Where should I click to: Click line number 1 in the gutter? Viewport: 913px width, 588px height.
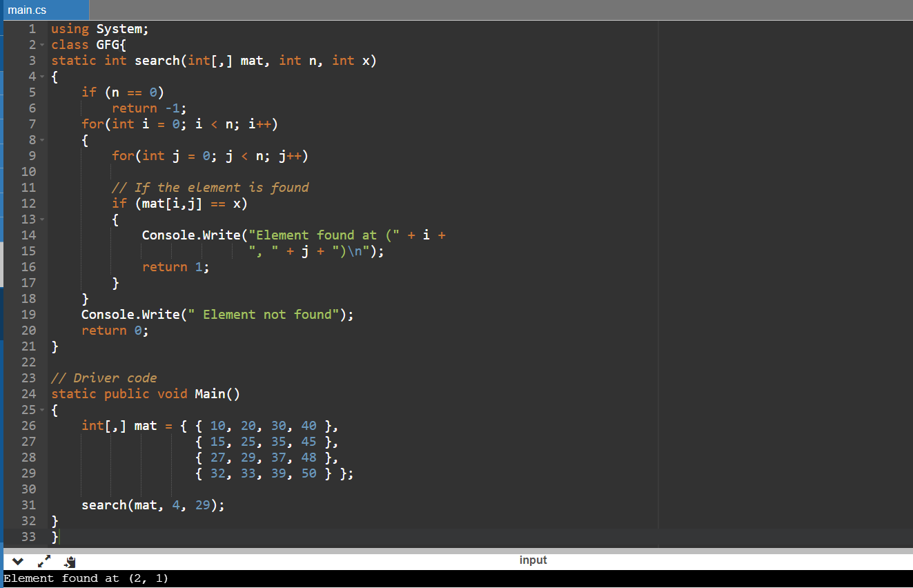click(32, 29)
